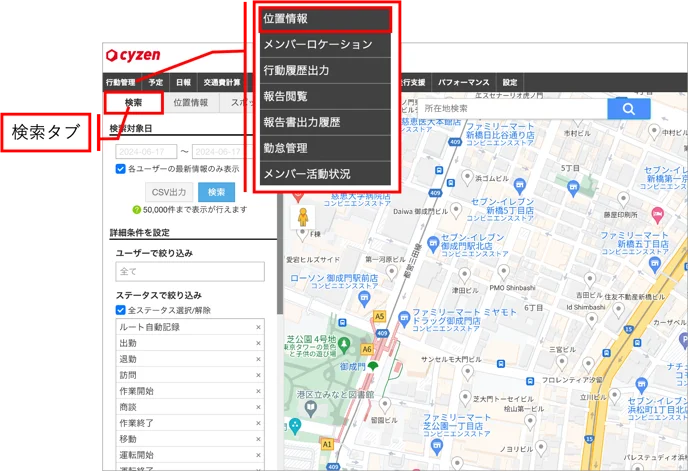Click the 所在地検索 map search box
This screenshot has height=471, width=688.
(x=512, y=108)
